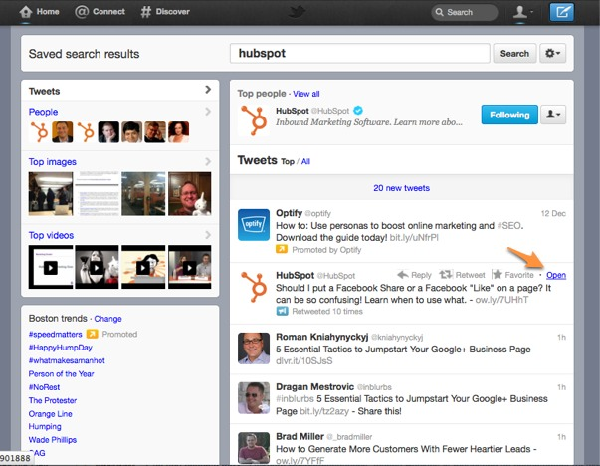Open the Top videos section link

51,235
